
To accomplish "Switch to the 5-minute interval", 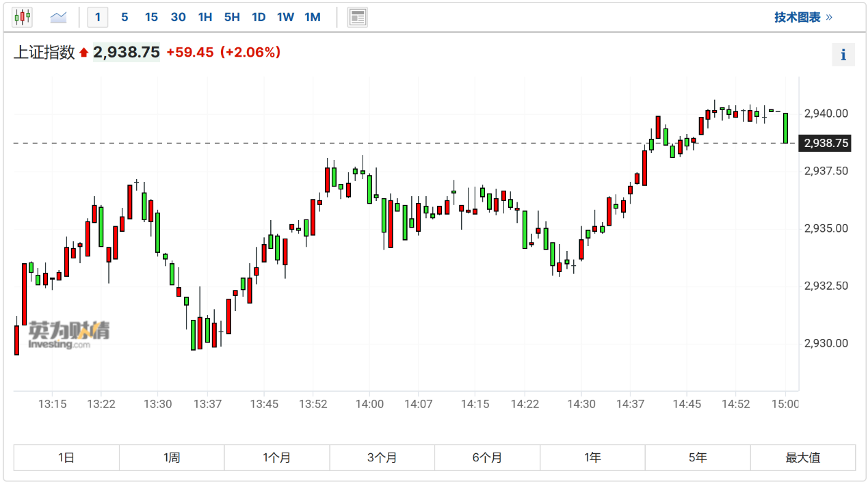I will click(x=124, y=17).
